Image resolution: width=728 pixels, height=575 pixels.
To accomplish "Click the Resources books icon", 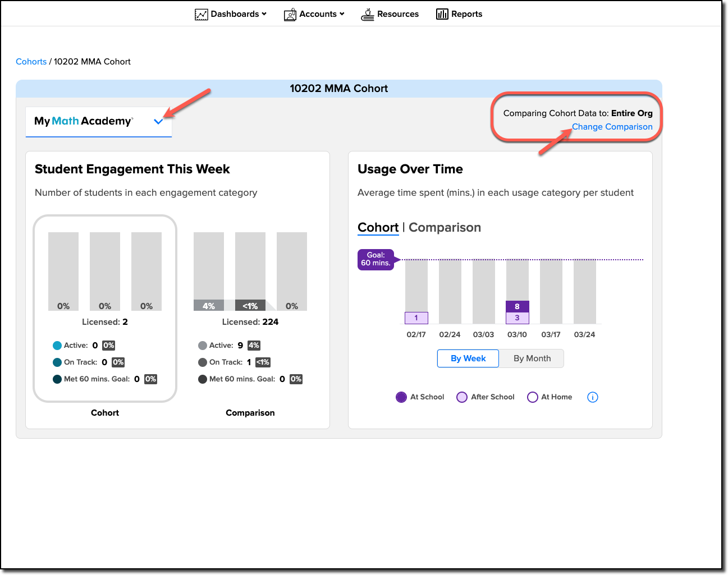I will click(368, 15).
